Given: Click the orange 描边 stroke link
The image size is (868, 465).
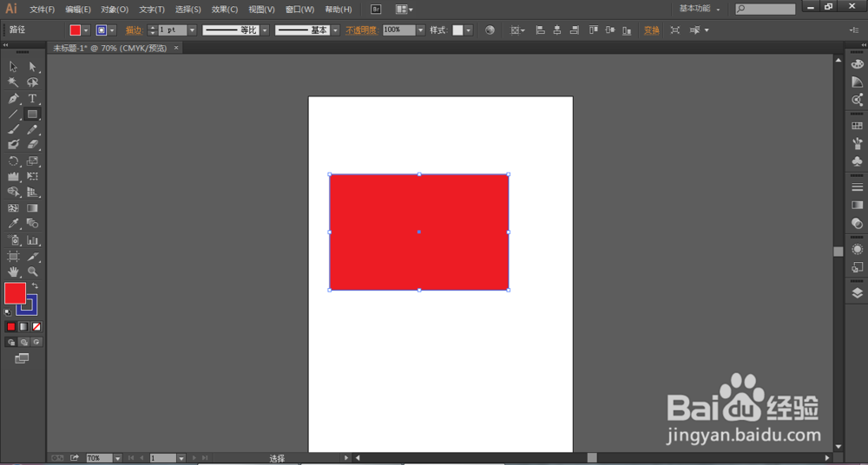Looking at the screenshot, I should tap(134, 30).
